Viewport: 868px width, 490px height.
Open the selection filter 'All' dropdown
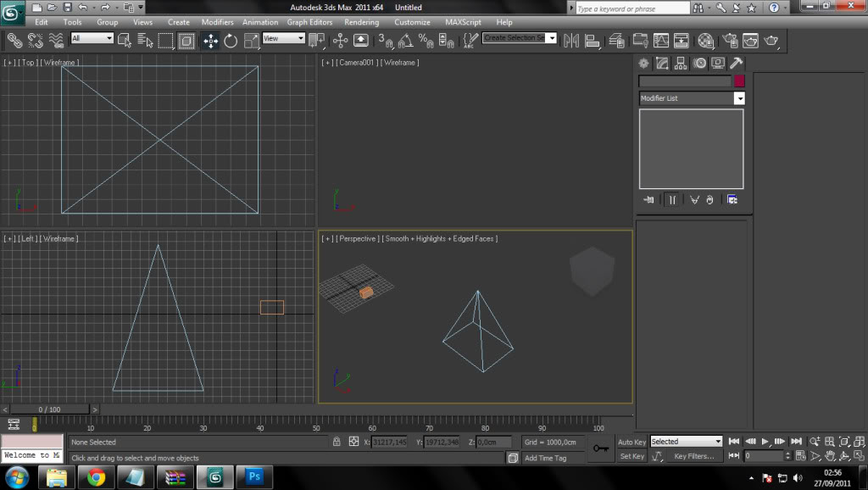(x=92, y=38)
